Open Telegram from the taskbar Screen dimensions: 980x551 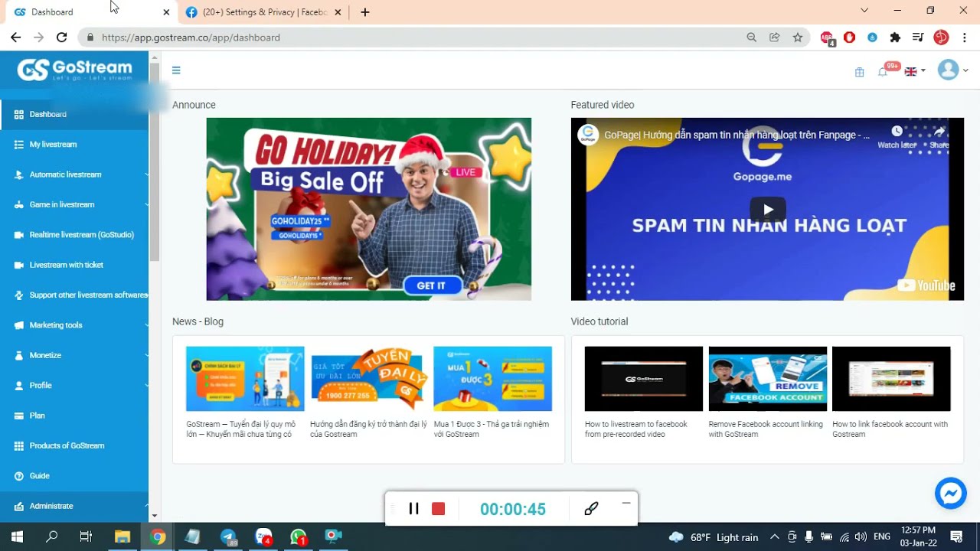(x=228, y=537)
